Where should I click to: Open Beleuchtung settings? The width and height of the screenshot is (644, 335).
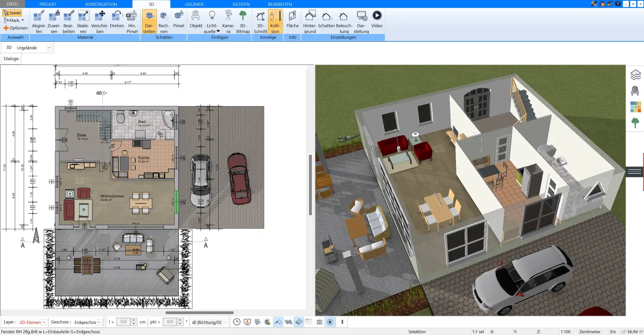point(344,22)
